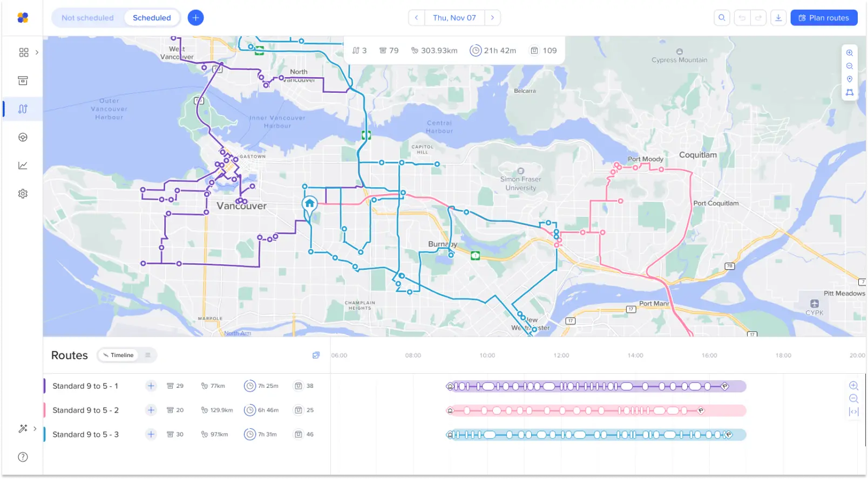
Task: Click plus on Standard 9 to 5 - 2
Action: (151, 410)
